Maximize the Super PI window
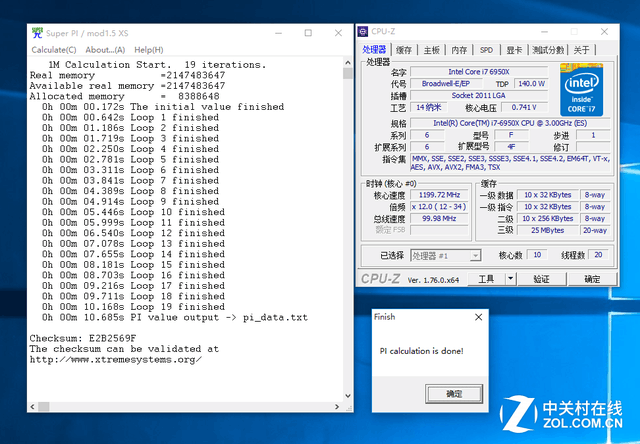The height and width of the screenshot is (444, 640). (x=308, y=33)
